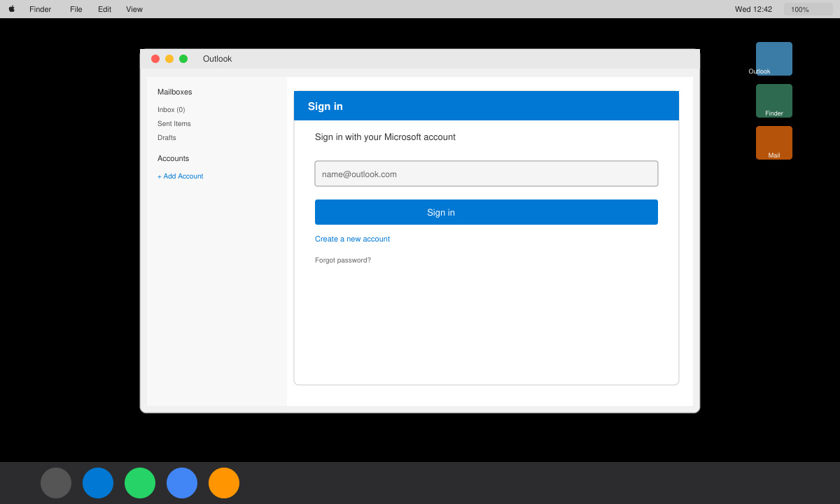This screenshot has height=504, width=840.
Task: Click the 100% battery indicator
Action: click(808, 9)
